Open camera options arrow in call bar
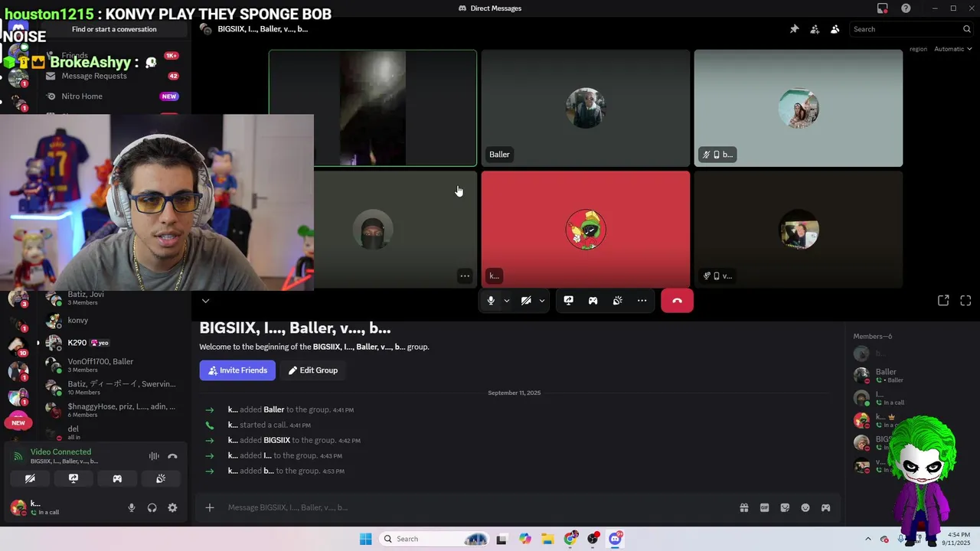Screen dimensions: 980x551 point(541,301)
